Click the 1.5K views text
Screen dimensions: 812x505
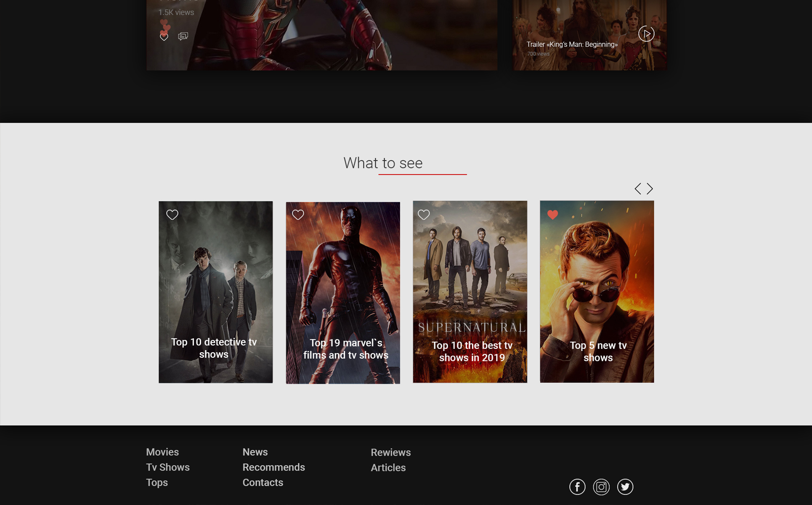[x=176, y=13]
